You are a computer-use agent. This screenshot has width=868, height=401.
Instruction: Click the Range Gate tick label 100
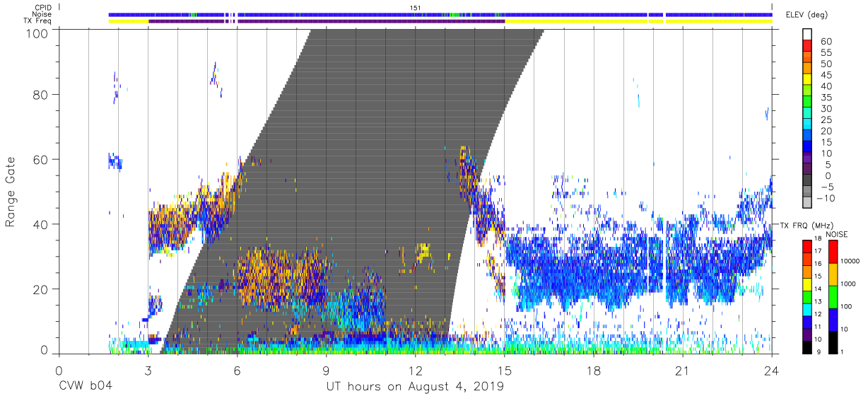pyautogui.click(x=36, y=33)
